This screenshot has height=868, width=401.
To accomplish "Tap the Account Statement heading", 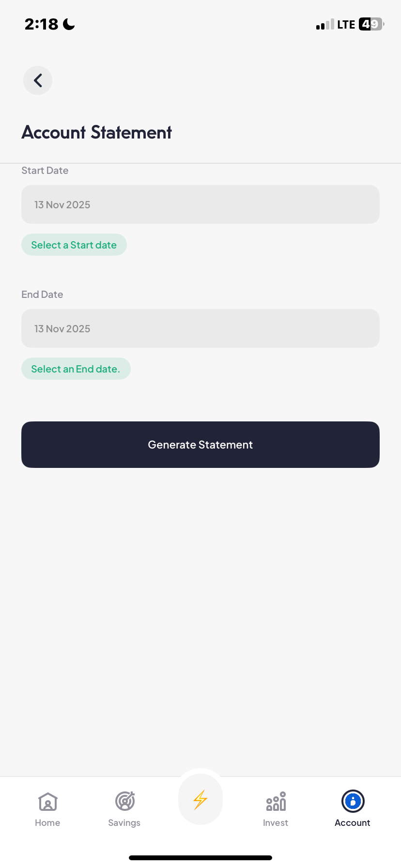I will click(97, 132).
